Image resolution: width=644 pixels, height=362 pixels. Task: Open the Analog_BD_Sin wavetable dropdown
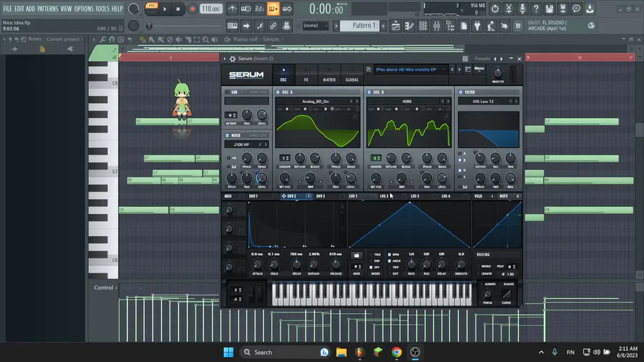coord(316,101)
